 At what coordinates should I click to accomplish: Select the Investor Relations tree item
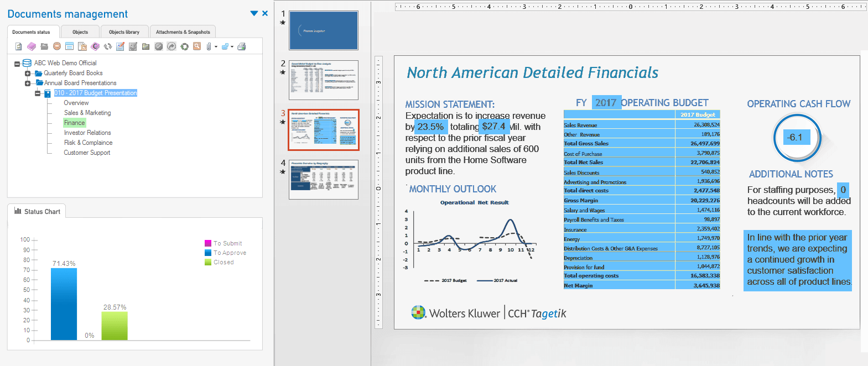point(87,133)
